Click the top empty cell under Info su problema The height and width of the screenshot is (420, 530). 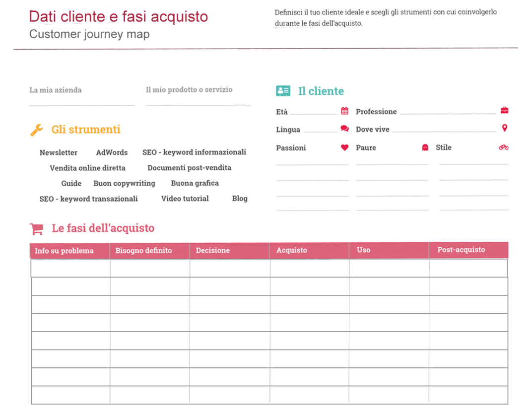pyautogui.click(x=70, y=268)
